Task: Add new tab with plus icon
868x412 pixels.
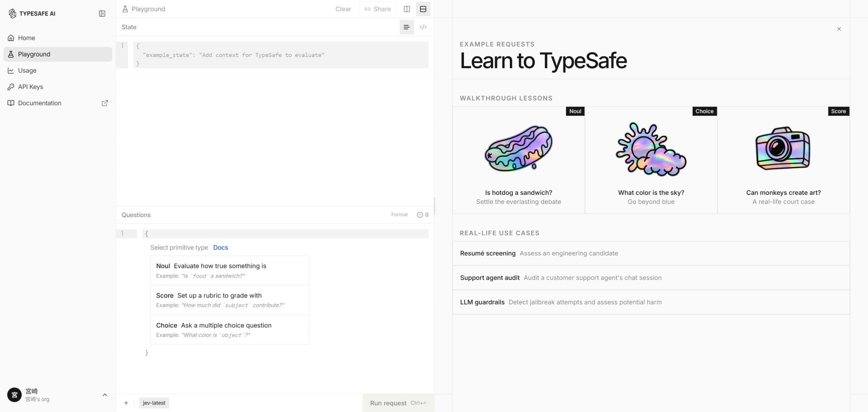Action: pyautogui.click(x=126, y=403)
